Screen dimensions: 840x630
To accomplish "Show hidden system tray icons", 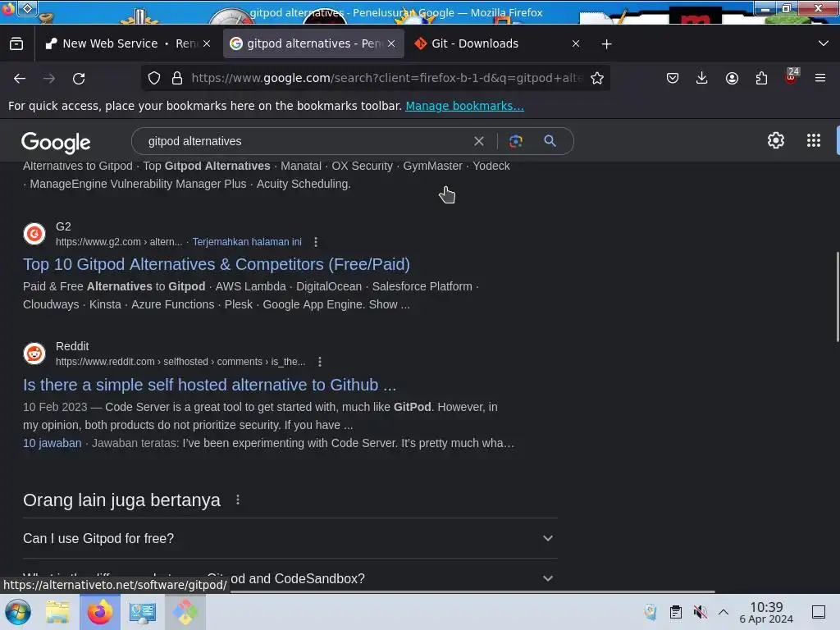I will pos(724,612).
